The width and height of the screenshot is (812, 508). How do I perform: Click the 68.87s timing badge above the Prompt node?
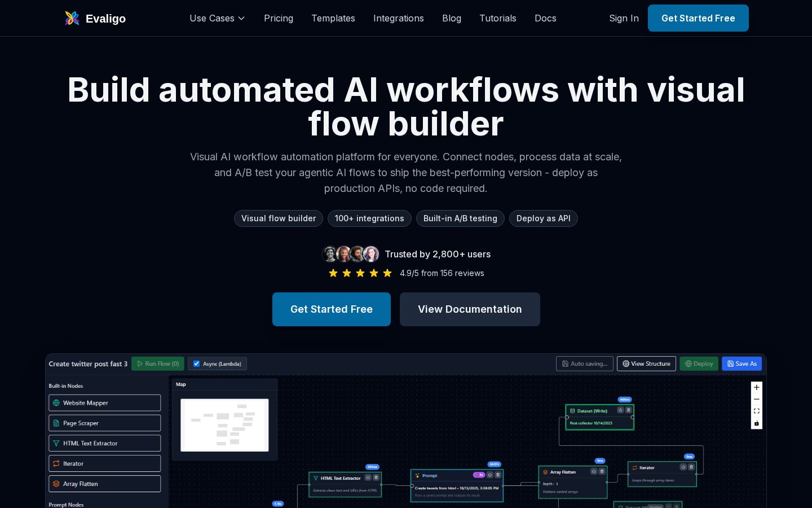pyautogui.click(x=495, y=464)
